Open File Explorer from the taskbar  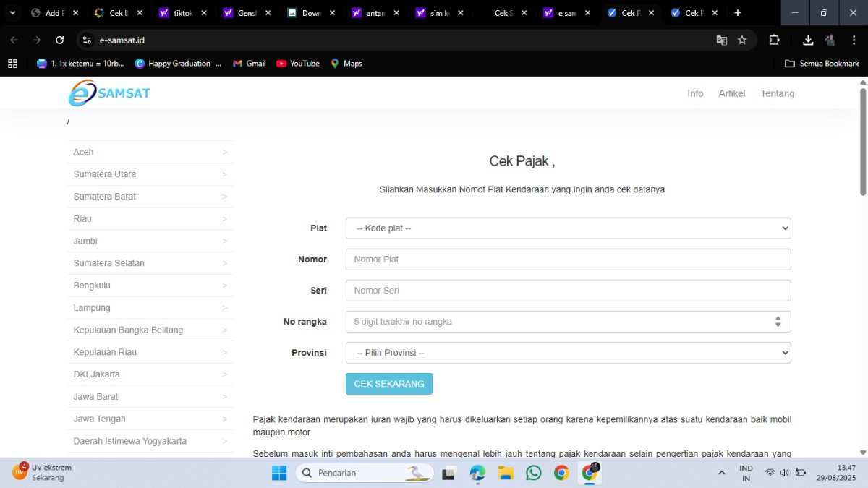(x=506, y=473)
